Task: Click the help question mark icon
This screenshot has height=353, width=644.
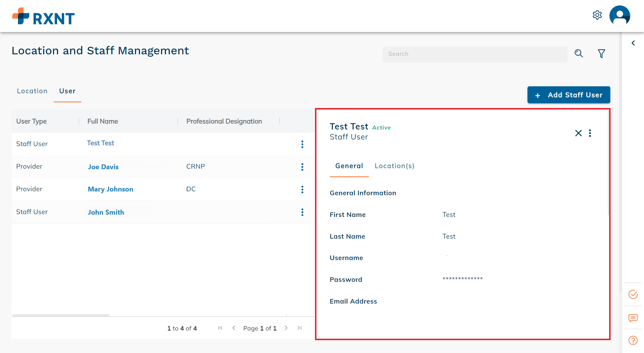Action: coord(633,340)
